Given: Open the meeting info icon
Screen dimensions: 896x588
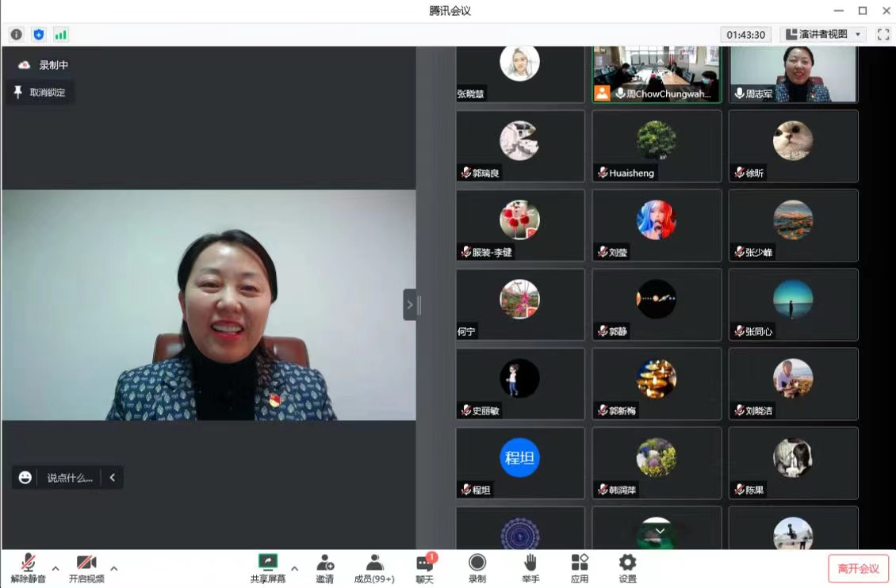Looking at the screenshot, I should click(x=16, y=35).
